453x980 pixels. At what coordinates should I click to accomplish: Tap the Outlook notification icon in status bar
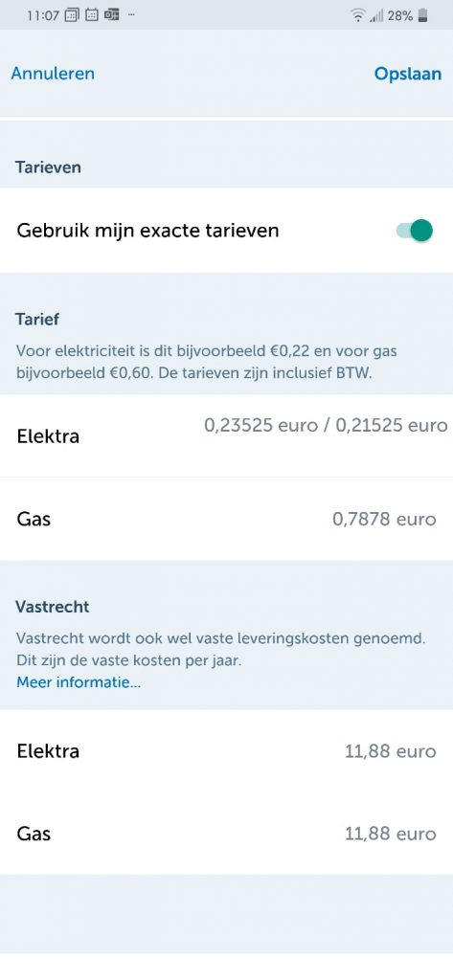pyautogui.click(x=111, y=15)
